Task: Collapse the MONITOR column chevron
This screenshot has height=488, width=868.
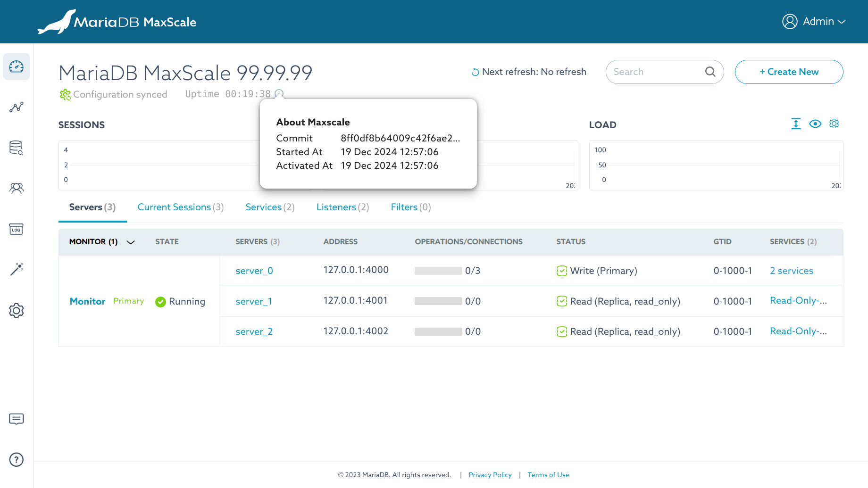Action: point(131,242)
